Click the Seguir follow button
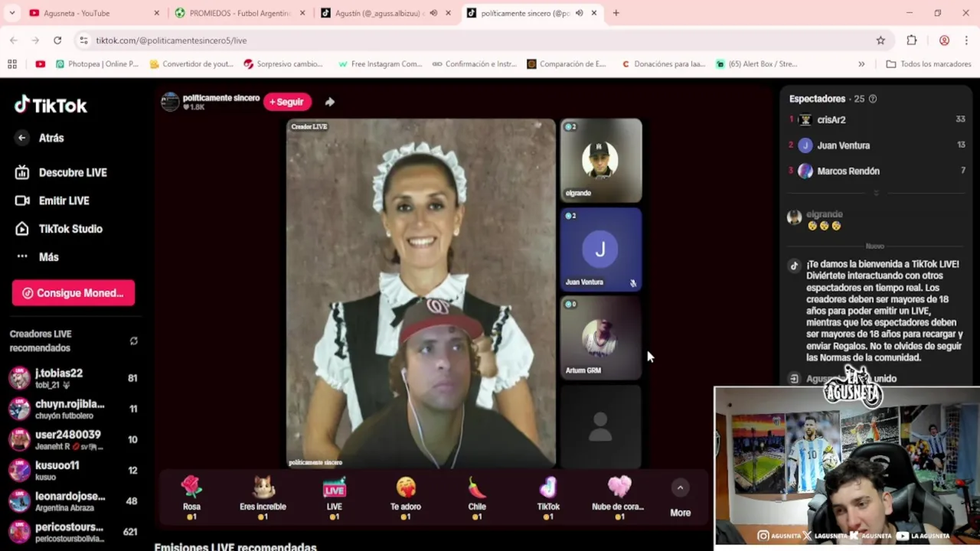Image resolution: width=980 pixels, height=551 pixels. click(287, 102)
